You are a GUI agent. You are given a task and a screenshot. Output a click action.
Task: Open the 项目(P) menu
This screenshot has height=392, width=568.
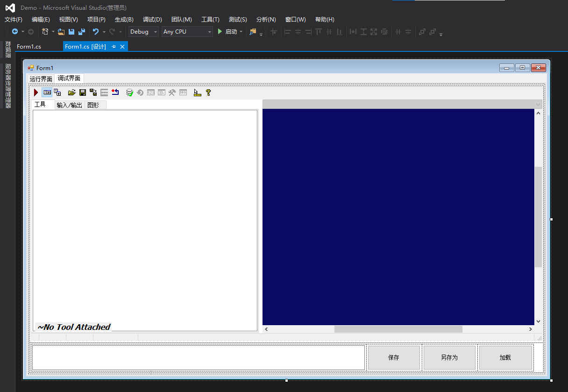pyautogui.click(x=96, y=20)
